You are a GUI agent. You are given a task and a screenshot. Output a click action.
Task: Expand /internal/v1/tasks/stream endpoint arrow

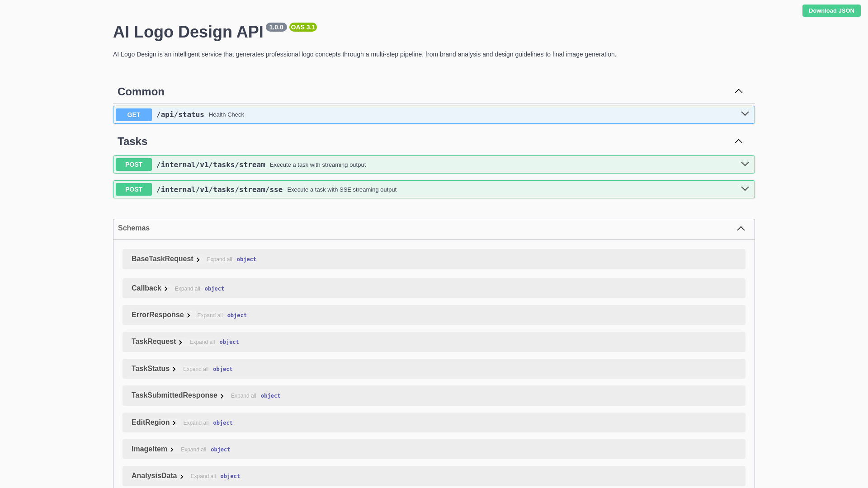click(x=745, y=164)
